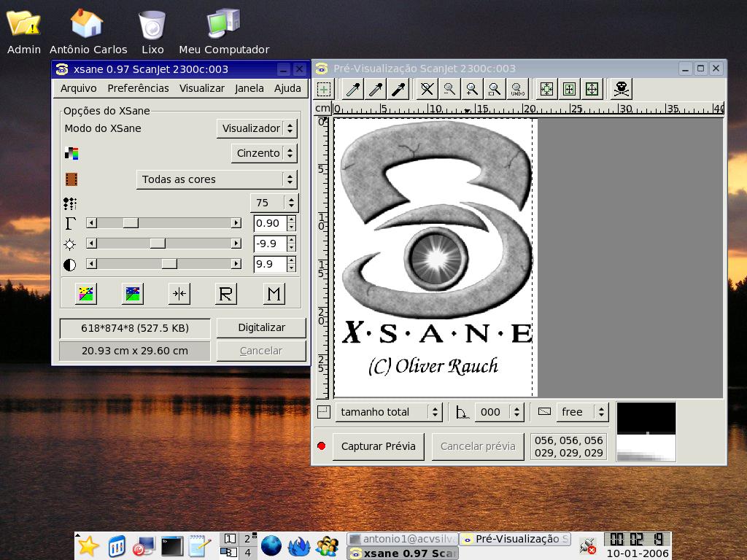The height and width of the screenshot is (560, 747).
Task: Click the gamma 0.90 spinner arrows
Action: click(291, 223)
